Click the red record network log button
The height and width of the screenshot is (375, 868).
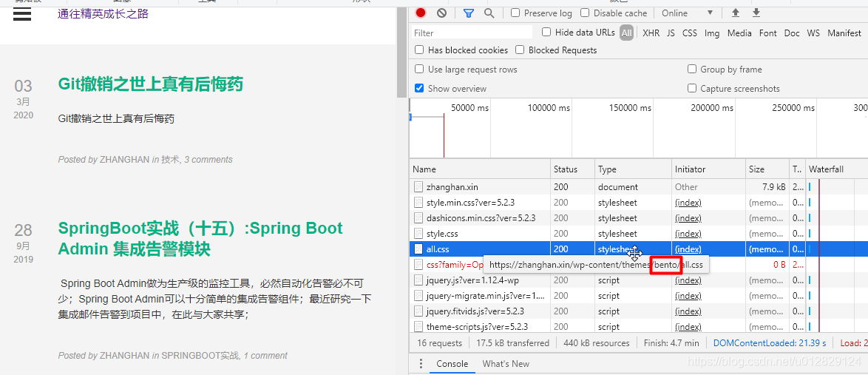pyautogui.click(x=421, y=13)
